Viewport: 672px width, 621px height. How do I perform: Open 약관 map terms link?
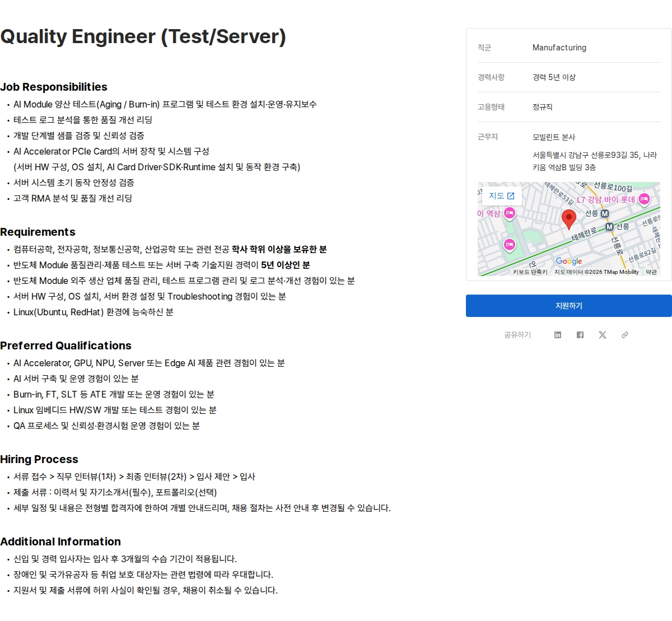pos(651,272)
